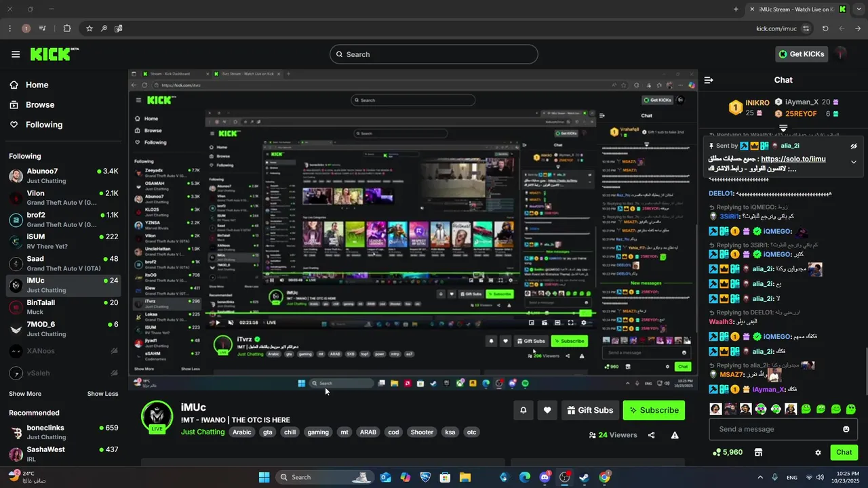The height and width of the screenshot is (488, 868).
Task: Open the browser profile avatar in the toolbar
Action: [26, 28]
